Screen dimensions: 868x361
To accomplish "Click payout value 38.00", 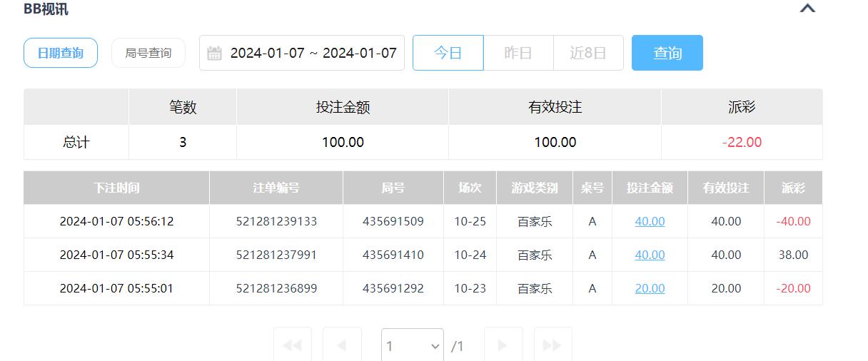I will (793, 255).
